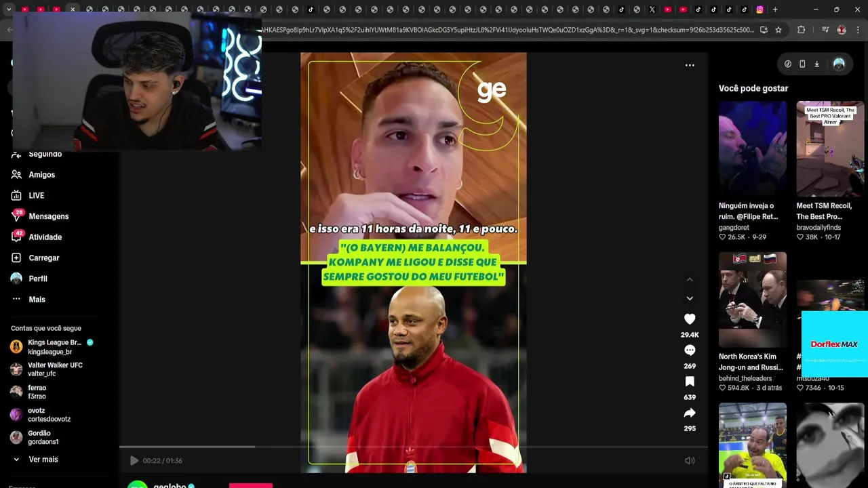Click the Ninguém inveja o ruim title text
868x488 pixels.
[749, 211]
